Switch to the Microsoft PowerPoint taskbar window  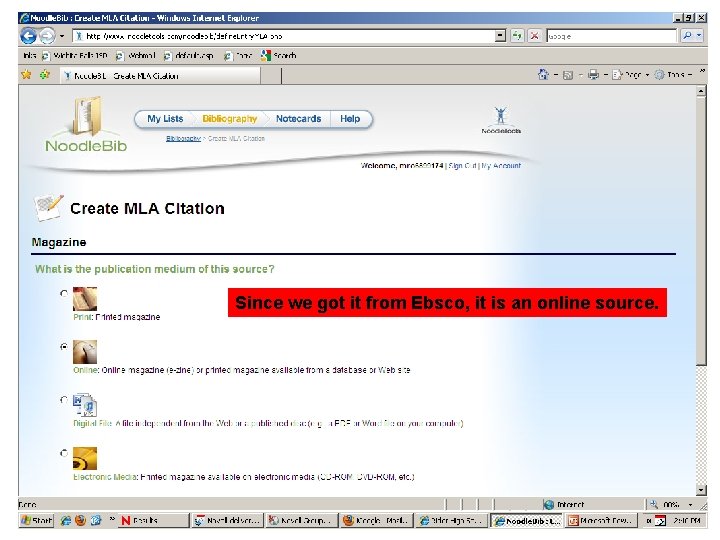600,520
